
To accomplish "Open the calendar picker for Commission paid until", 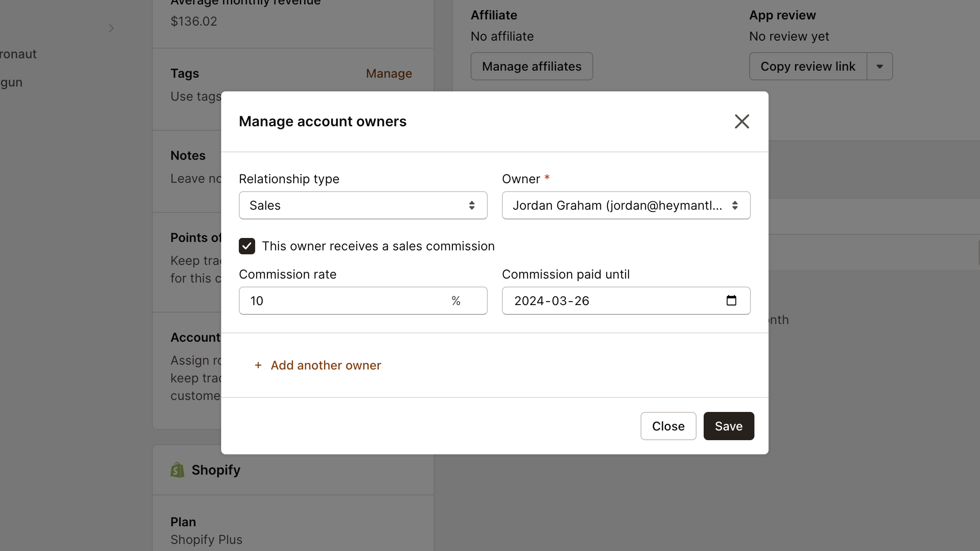I will point(731,300).
